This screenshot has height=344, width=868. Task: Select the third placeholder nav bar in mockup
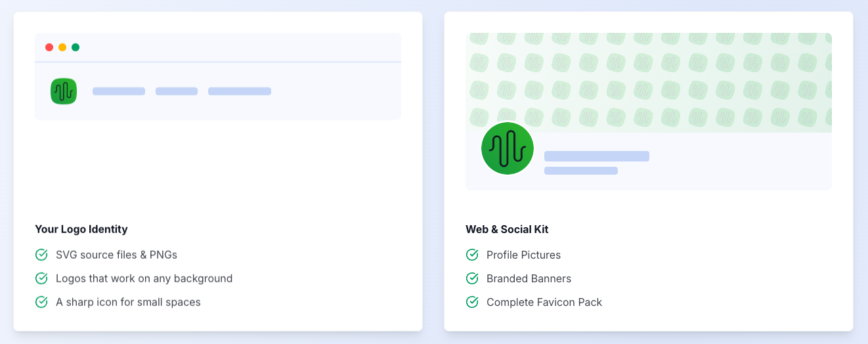[x=240, y=91]
